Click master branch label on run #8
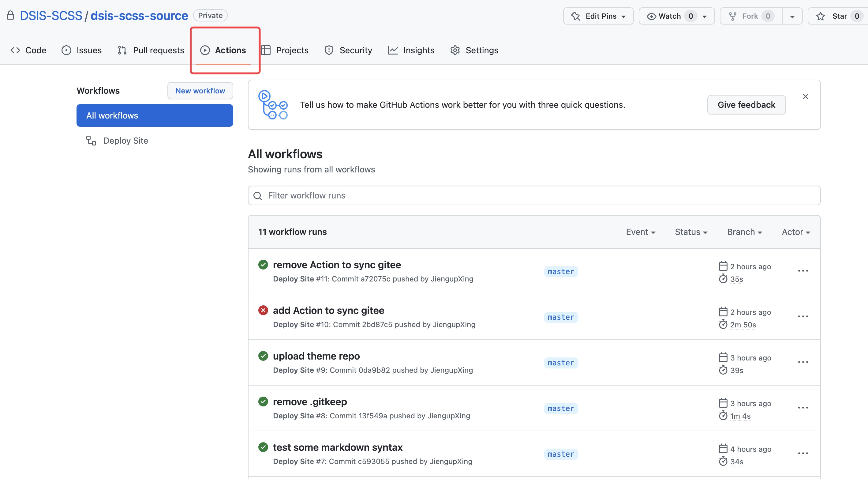 (561, 409)
